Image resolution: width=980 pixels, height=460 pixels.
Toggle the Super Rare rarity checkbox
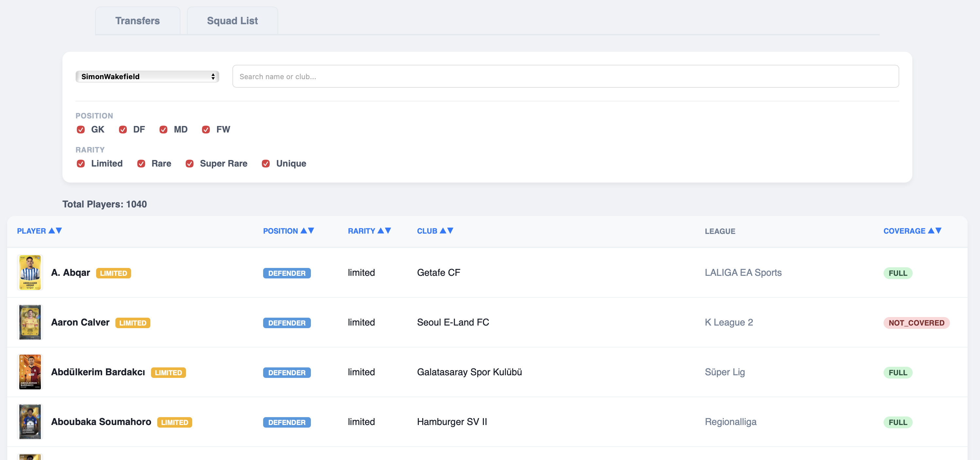click(x=190, y=164)
